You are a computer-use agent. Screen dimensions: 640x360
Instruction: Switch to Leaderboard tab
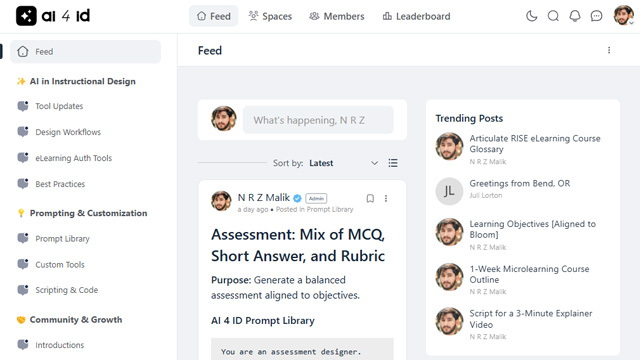416,16
